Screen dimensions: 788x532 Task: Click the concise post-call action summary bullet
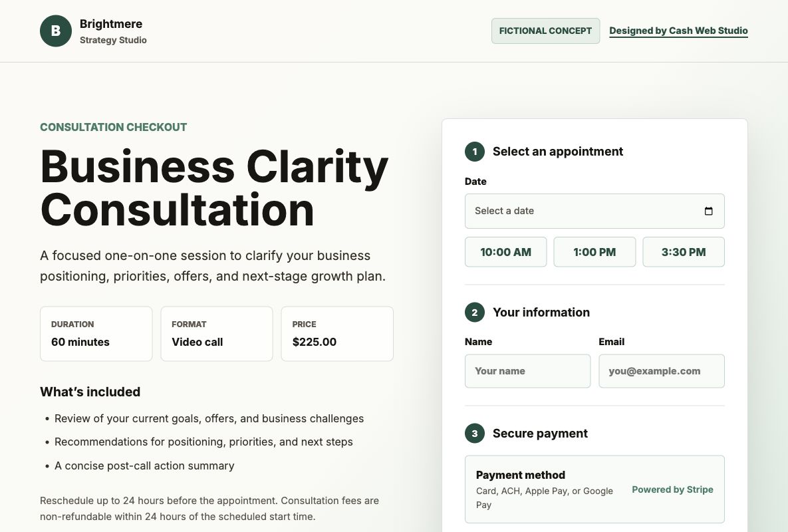coord(144,465)
